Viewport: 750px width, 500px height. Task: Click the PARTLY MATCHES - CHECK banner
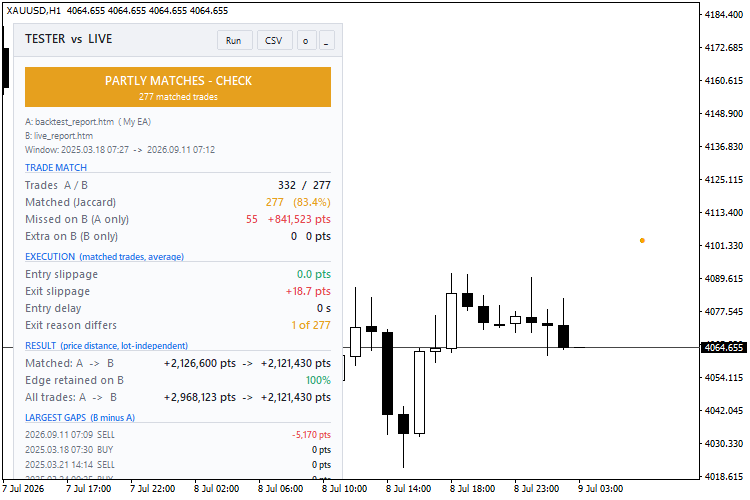(178, 87)
